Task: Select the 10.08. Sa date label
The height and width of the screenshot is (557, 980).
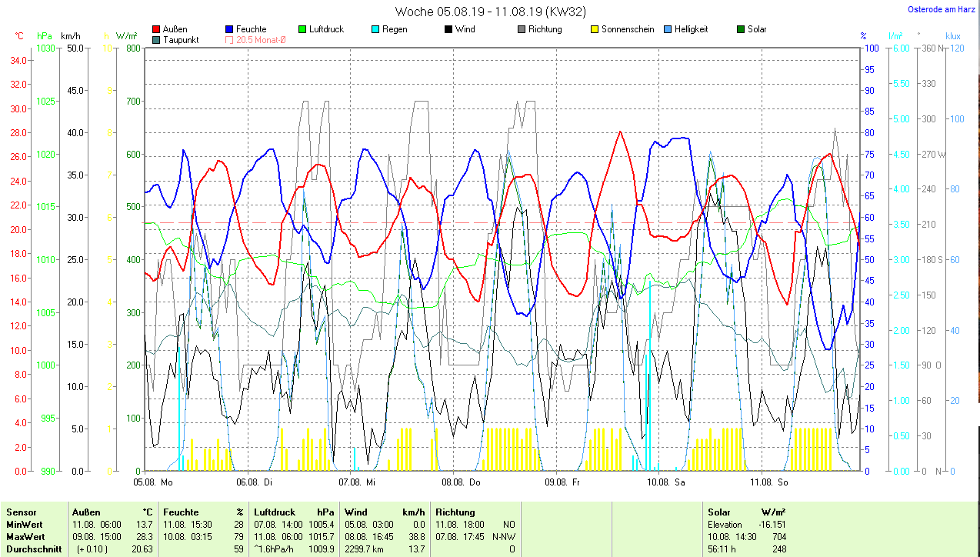Action: (665, 482)
